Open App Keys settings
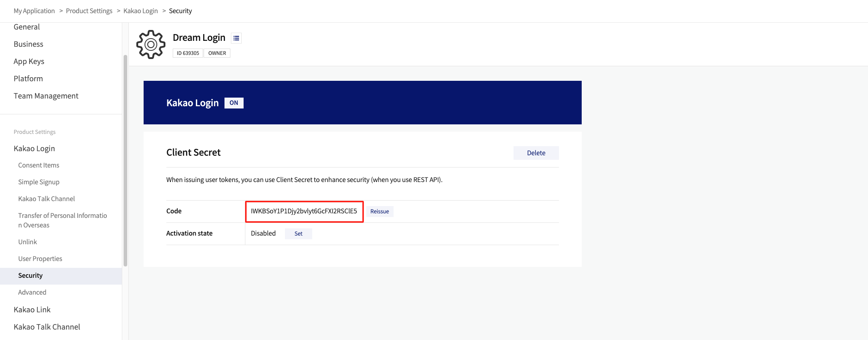Screen dimensions: 868x340 [29, 61]
